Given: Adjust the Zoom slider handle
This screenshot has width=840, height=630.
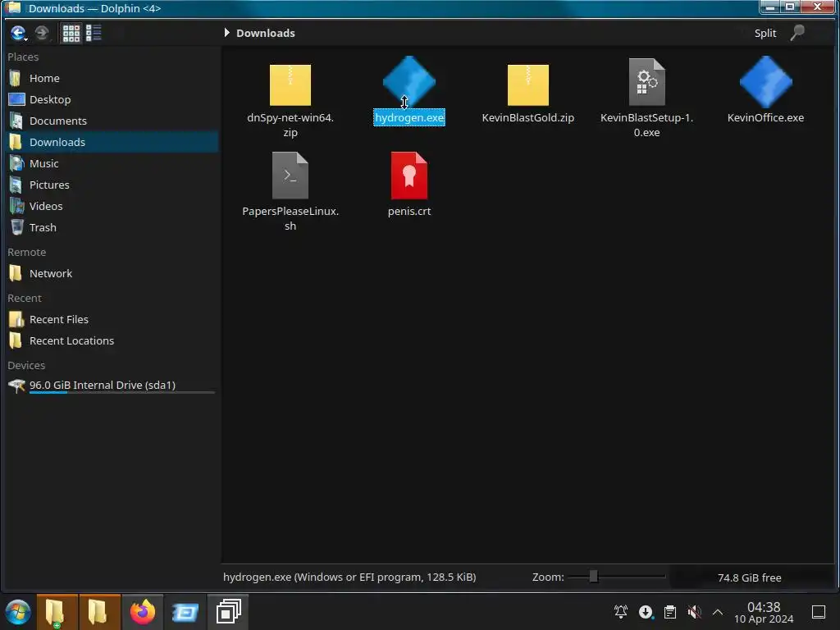Looking at the screenshot, I should coord(594,577).
